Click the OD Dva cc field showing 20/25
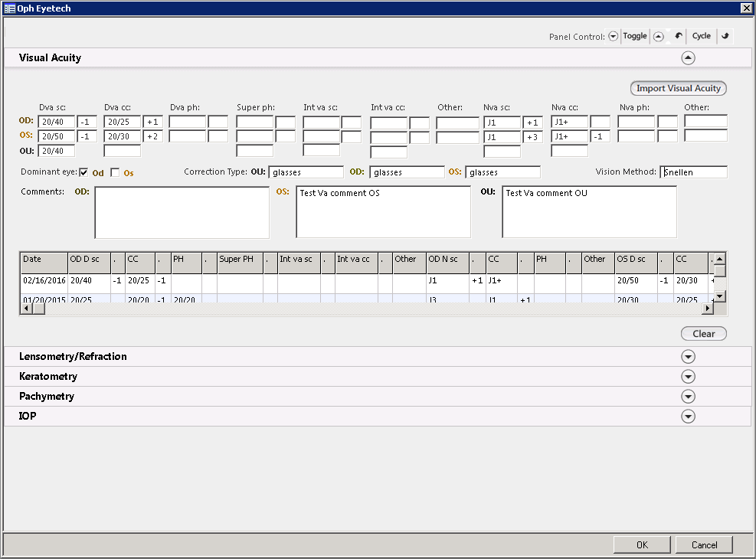The height and width of the screenshot is (559, 756). pos(122,122)
